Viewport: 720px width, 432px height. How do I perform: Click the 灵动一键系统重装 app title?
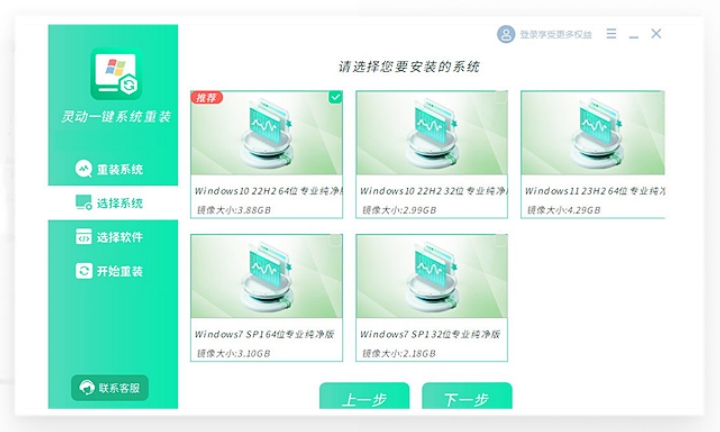(116, 117)
